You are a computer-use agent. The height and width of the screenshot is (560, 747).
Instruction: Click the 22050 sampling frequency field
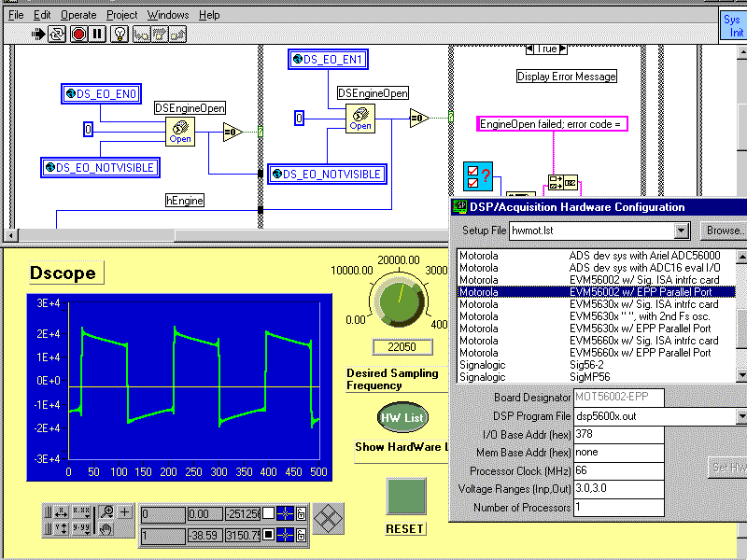(x=402, y=346)
